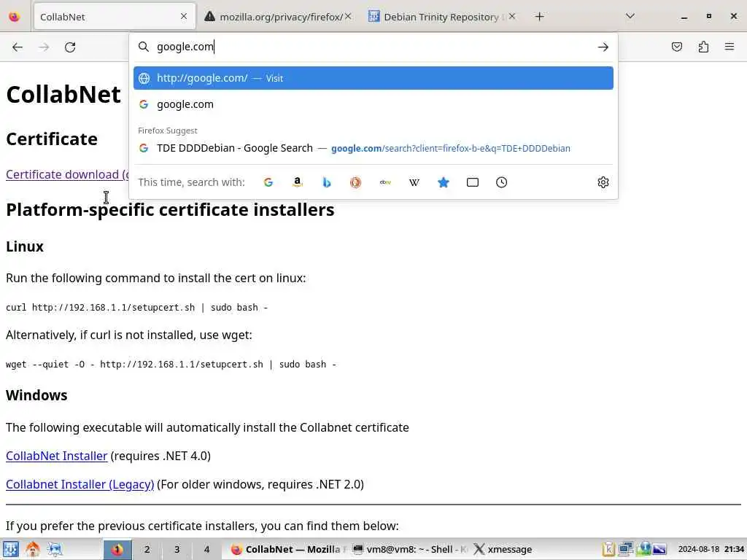
Task: Go back to the previous page
Action: [x=18, y=47]
